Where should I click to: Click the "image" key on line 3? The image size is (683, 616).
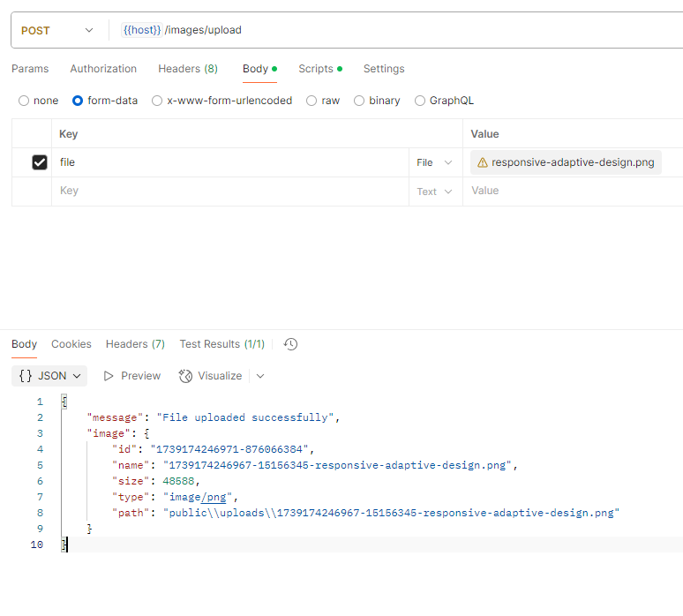pyautogui.click(x=109, y=433)
